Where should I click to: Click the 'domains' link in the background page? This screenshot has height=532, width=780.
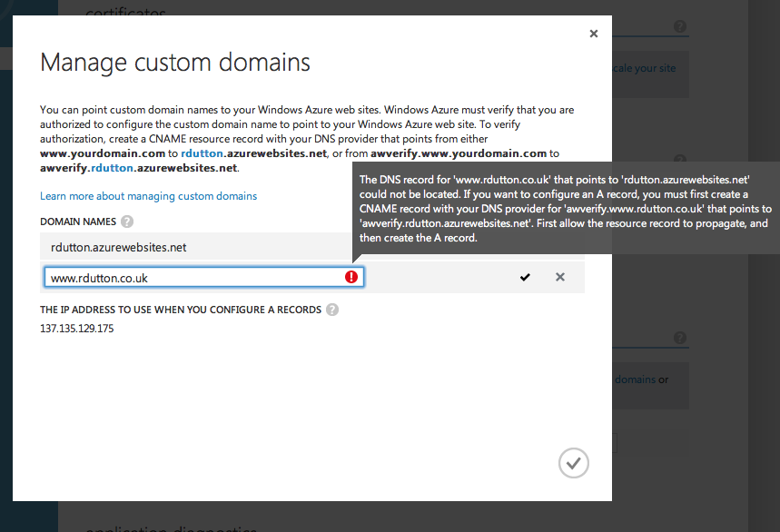click(636, 379)
